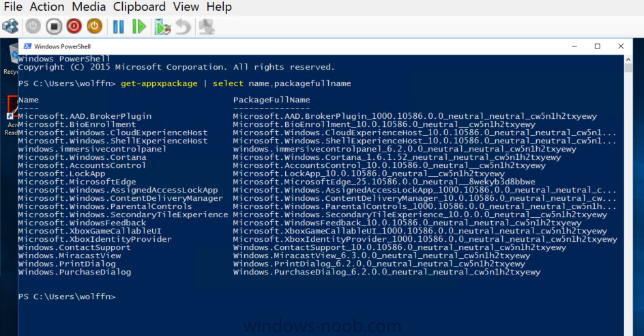This screenshot has width=644, height=336.
Task: Open the Media menu
Action: tap(89, 7)
